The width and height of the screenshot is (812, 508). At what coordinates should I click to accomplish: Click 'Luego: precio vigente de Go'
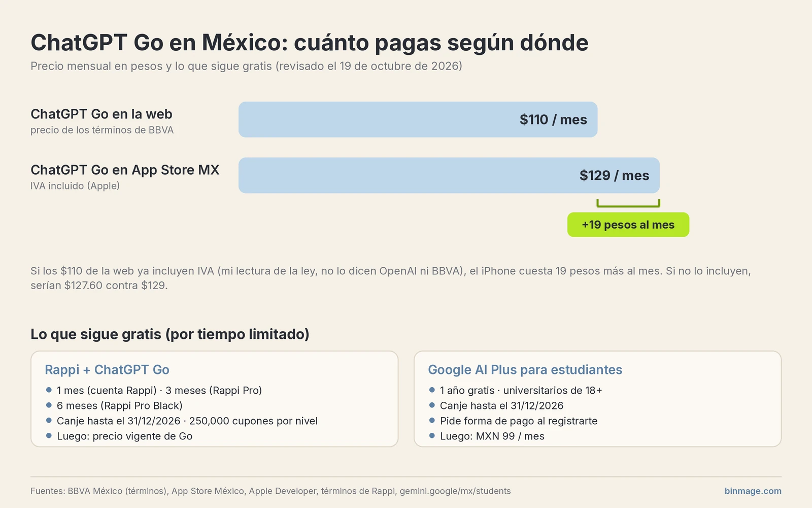[125, 436]
